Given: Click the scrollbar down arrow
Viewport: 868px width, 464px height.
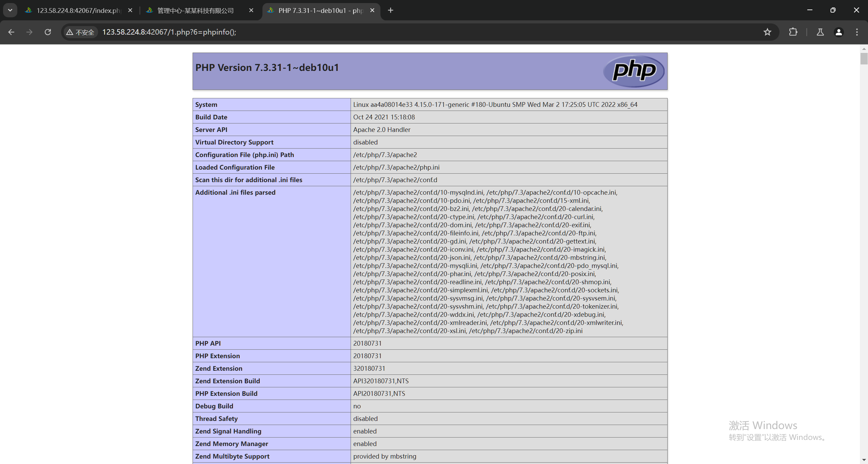Looking at the screenshot, I should pyautogui.click(x=864, y=460).
